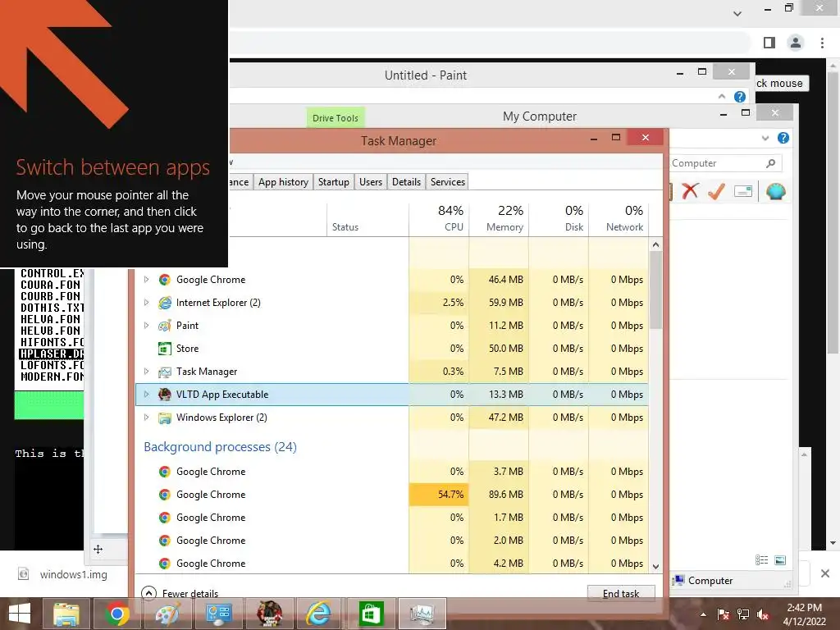840x630 pixels.
Task: Open the VLTD game taskbar icon
Action: coord(269,614)
